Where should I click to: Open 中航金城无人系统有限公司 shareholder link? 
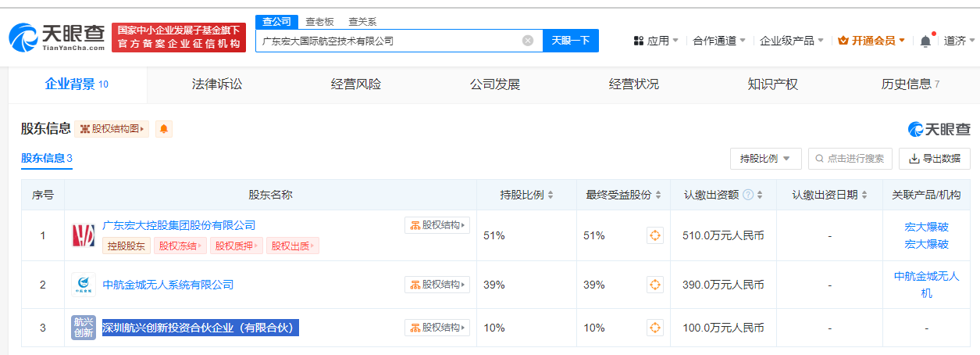coord(168,285)
